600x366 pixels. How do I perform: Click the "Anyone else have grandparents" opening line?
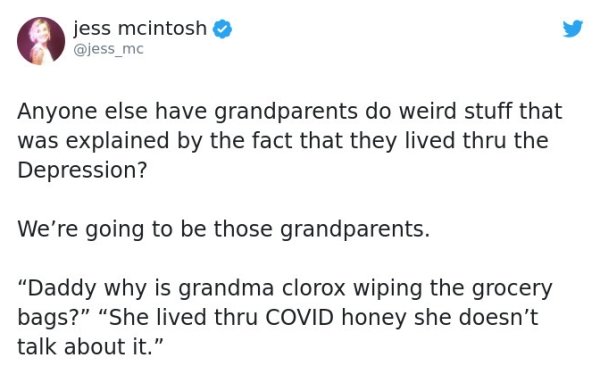coord(188,112)
